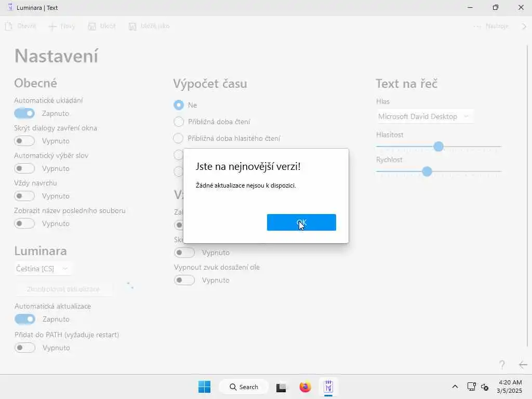The width and height of the screenshot is (532, 399).
Task: Toggle Automatické ukládání switch
Action: pos(24,113)
